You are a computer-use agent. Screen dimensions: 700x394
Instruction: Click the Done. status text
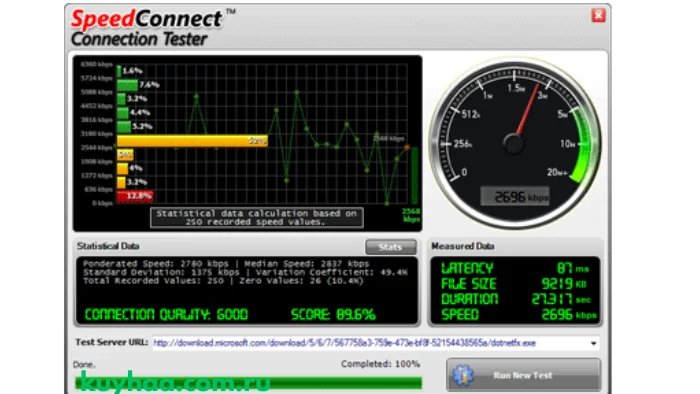[x=84, y=365]
